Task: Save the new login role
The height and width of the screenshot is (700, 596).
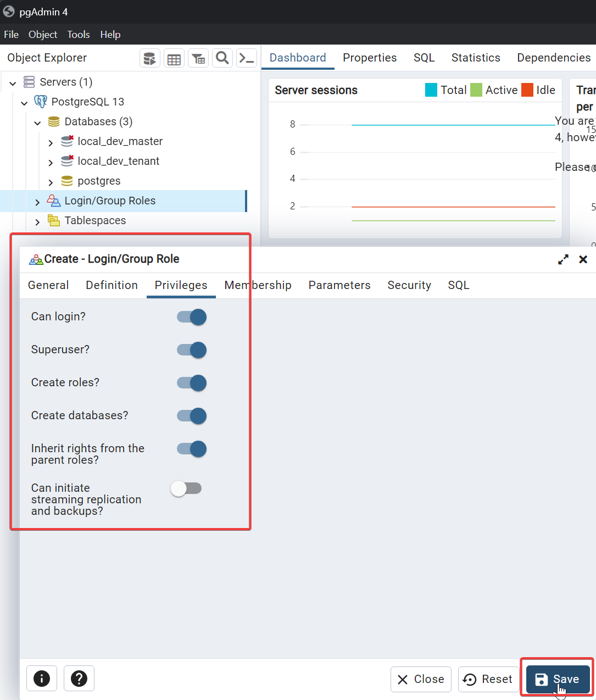Action: (x=558, y=679)
